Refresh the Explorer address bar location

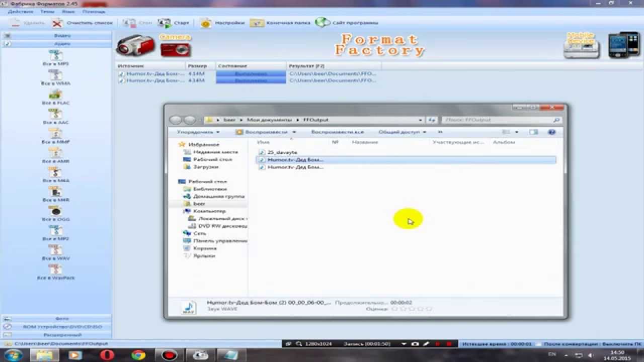432,120
